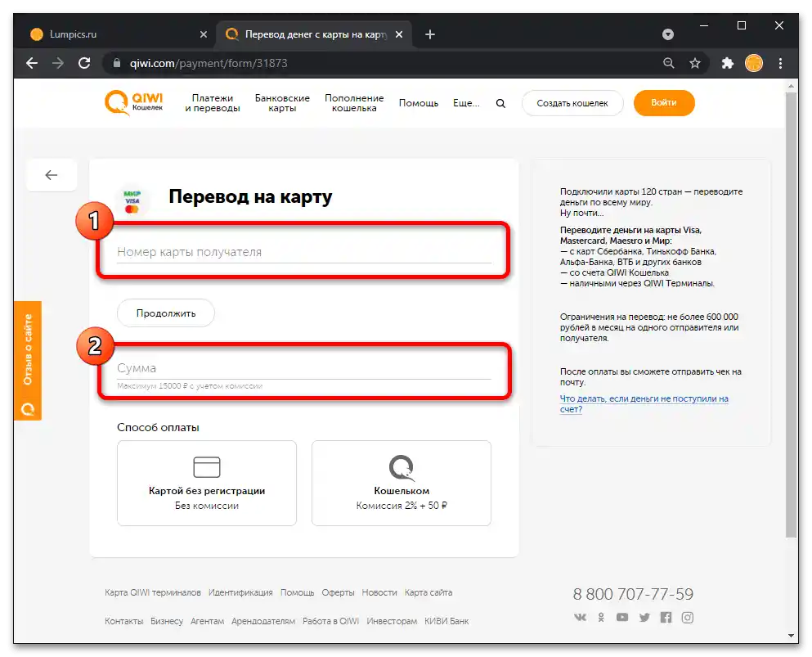
Task: Expand Еще... menu
Action: [x=466, y=103]
